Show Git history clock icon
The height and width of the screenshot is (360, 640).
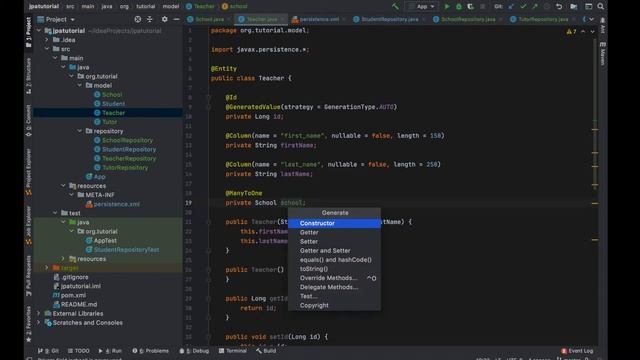pos(547,7)
